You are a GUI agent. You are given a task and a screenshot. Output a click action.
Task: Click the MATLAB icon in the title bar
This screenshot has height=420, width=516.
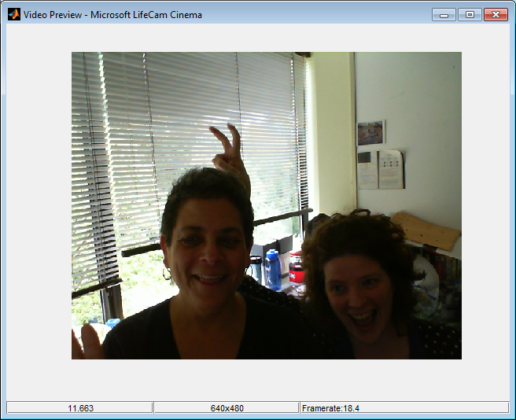13,14
